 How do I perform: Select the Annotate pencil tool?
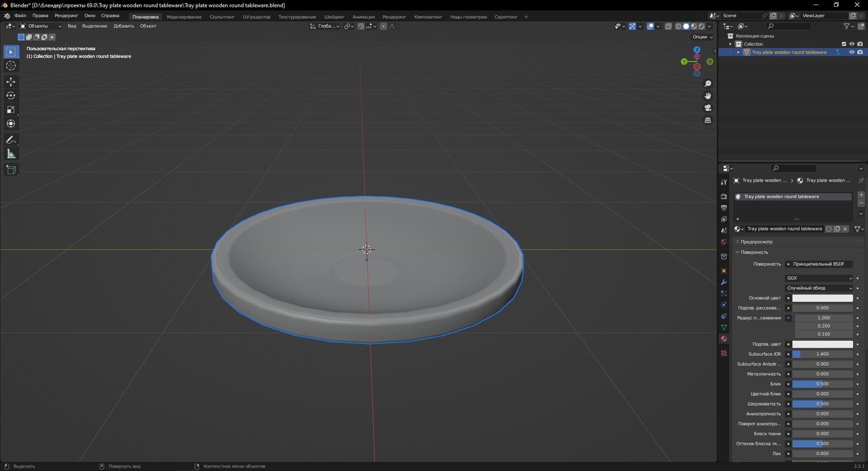click(x=11, y=140)
